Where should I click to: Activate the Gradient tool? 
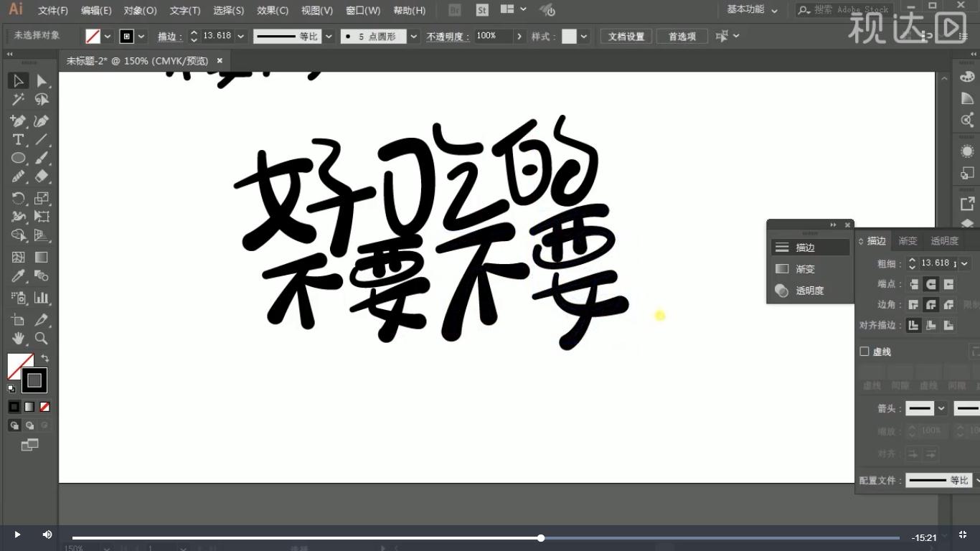click(41, 257)
